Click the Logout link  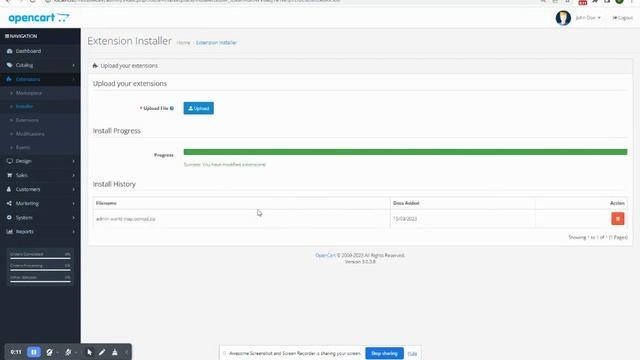click(x=622, y=18)
